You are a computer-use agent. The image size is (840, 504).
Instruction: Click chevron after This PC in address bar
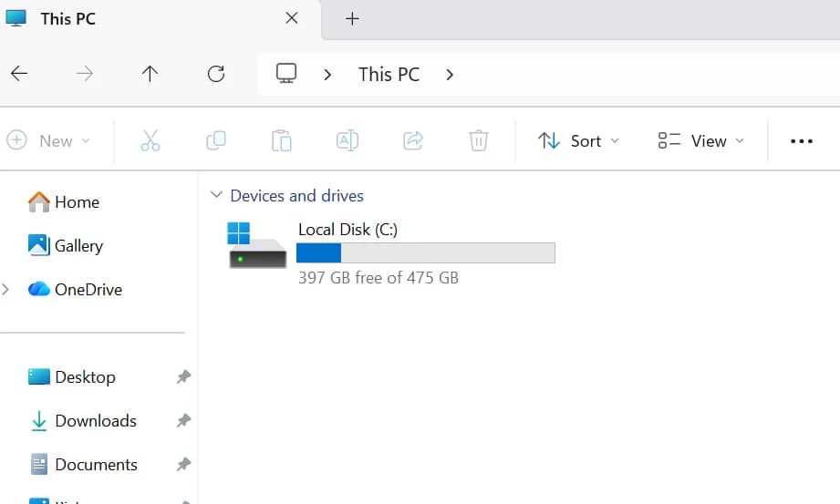450,75
